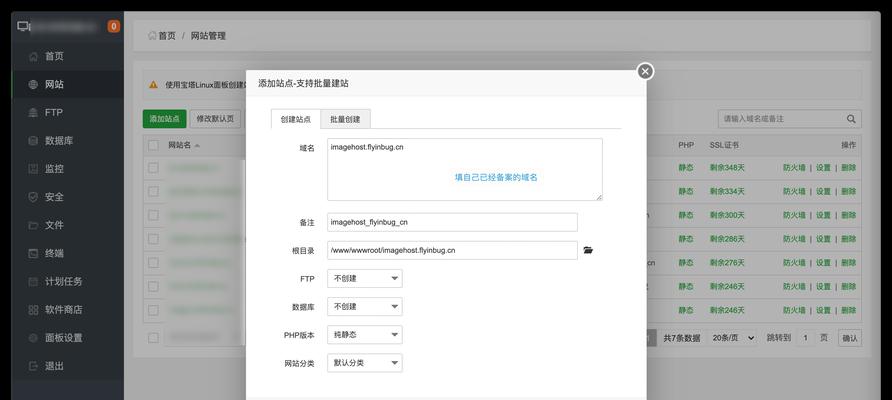Viewport: 892px width, 400px height.
Task: Click the 根目录 path input
Action: click(x=452, y=250)
